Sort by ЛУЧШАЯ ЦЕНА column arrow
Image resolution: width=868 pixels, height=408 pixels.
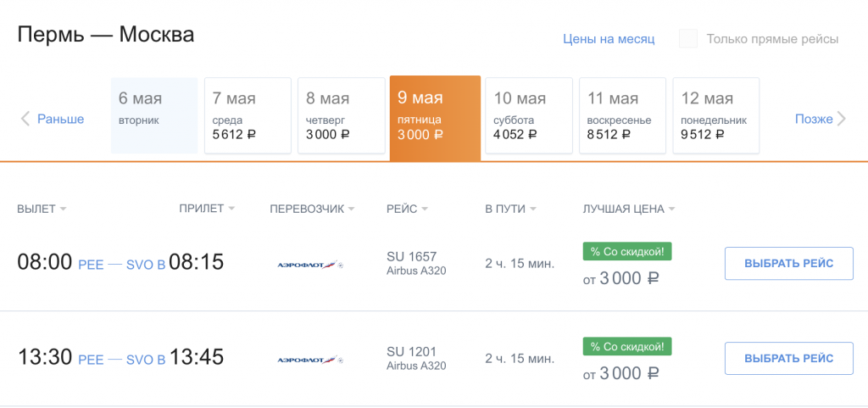(671, 210)
